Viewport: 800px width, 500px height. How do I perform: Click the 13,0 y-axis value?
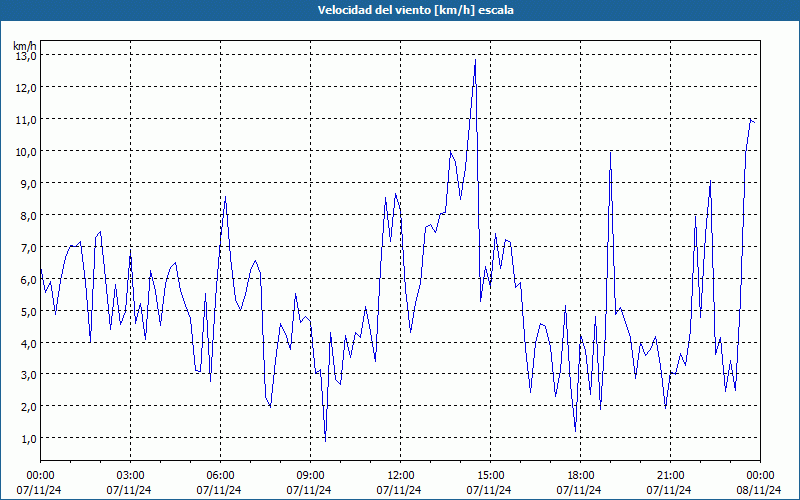point(26,56)
